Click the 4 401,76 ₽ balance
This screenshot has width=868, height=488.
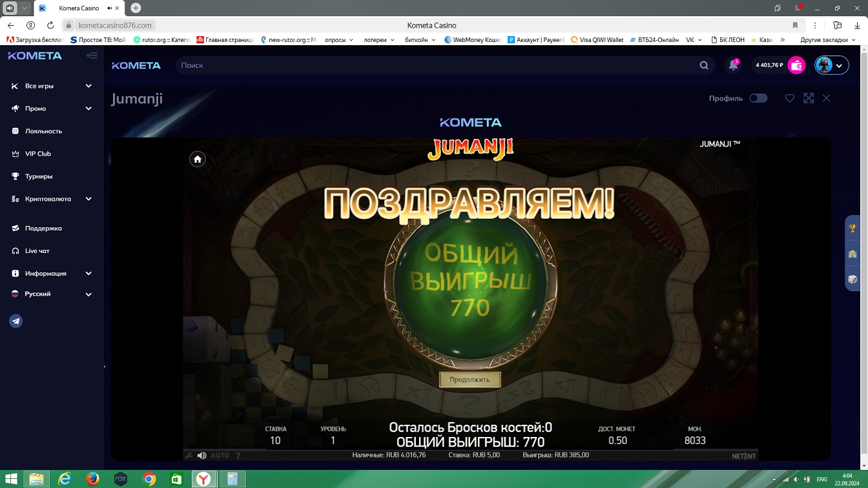[769, 65]
